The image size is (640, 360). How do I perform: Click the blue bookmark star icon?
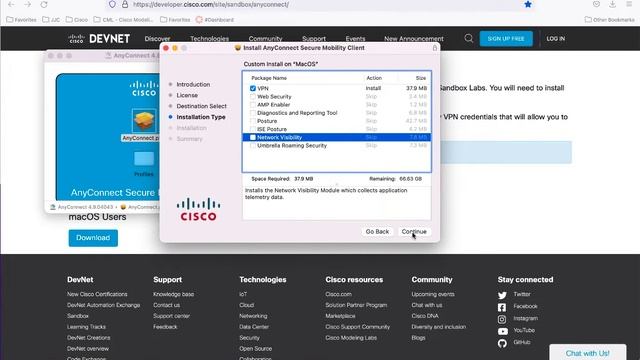coord(528,4)
